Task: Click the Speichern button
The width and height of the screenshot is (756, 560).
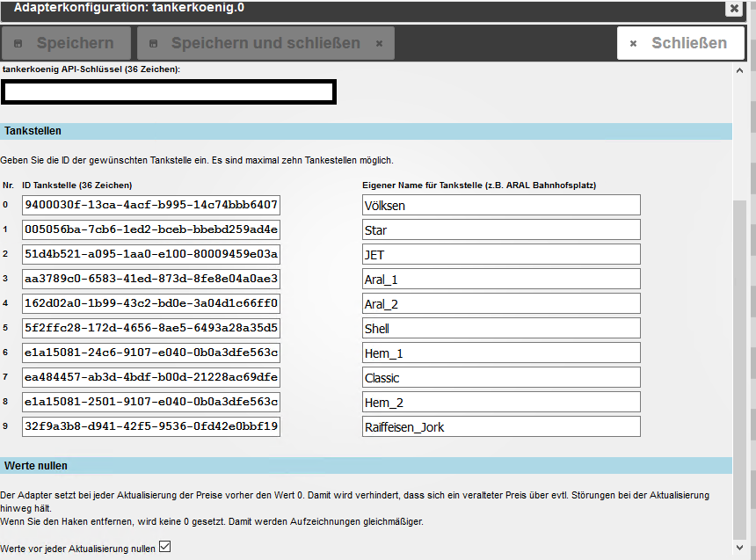Action: click(x=66, y=43)
